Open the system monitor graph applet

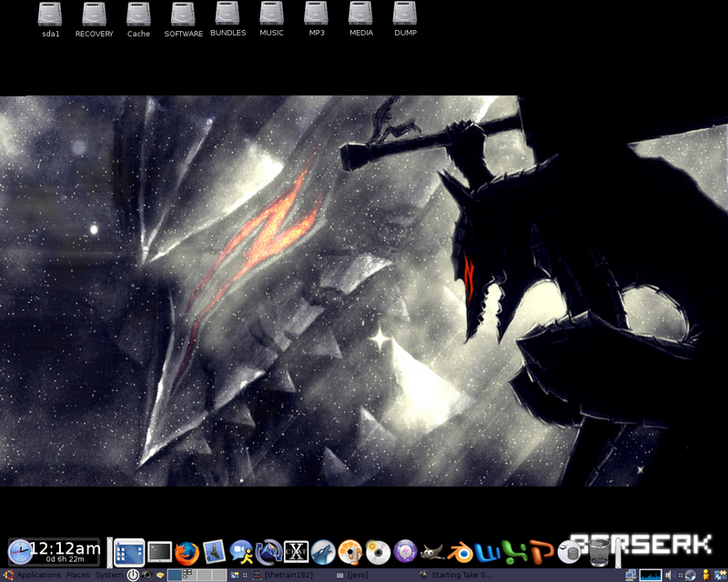click(651, 576)
